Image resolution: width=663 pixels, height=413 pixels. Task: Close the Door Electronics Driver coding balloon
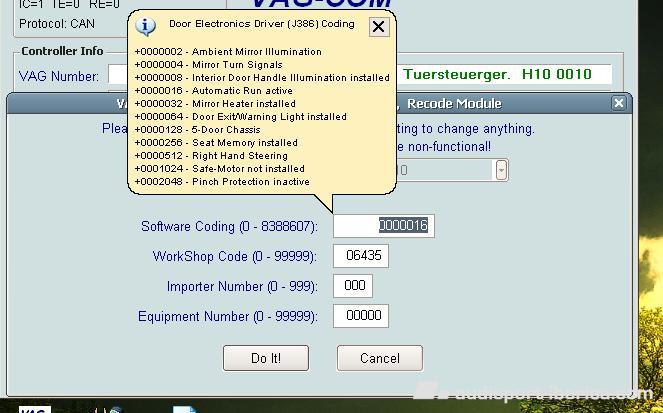pos(379,27)
